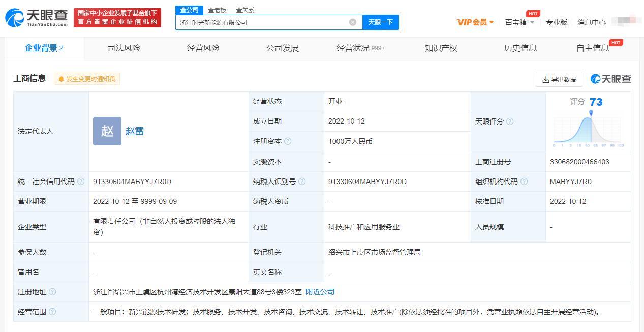The height and width of the screenshot is (332, 644).
Task: Open the 百宝箱 dropdown menu
Action: click(x=520, y=22)
